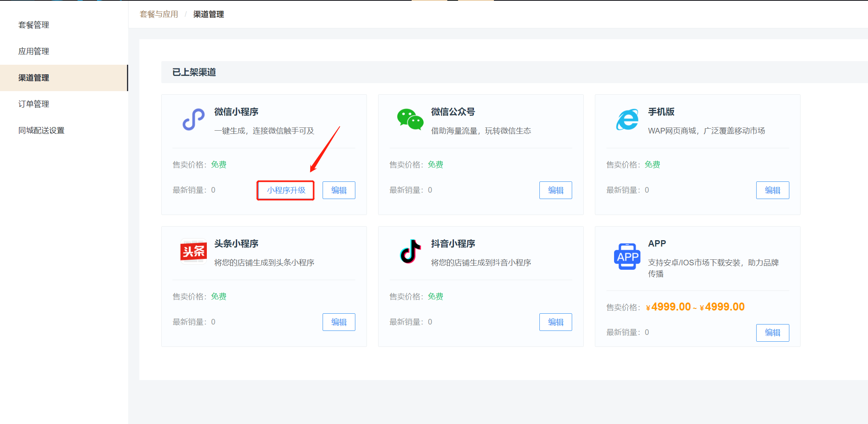Click the 微信公众号 card title
Viewport: 868px width, 424px height.
(x=453, y=112)
